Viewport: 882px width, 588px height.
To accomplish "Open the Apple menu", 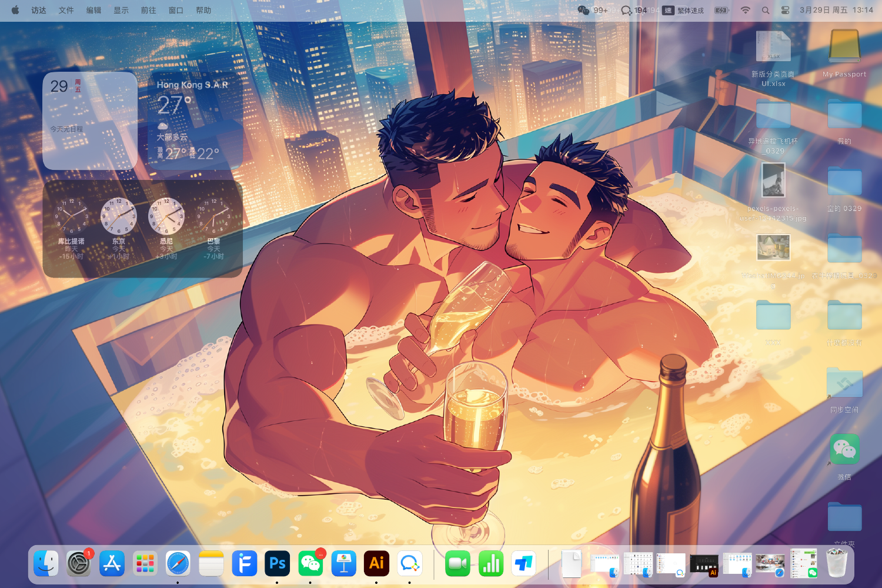I will point(15,10).
